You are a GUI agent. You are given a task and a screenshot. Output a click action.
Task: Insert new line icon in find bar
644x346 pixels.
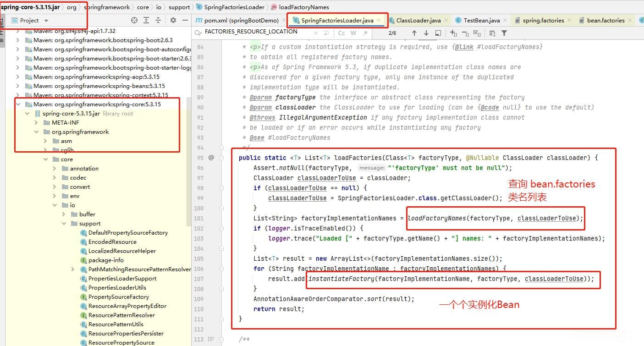click(326, 33)
